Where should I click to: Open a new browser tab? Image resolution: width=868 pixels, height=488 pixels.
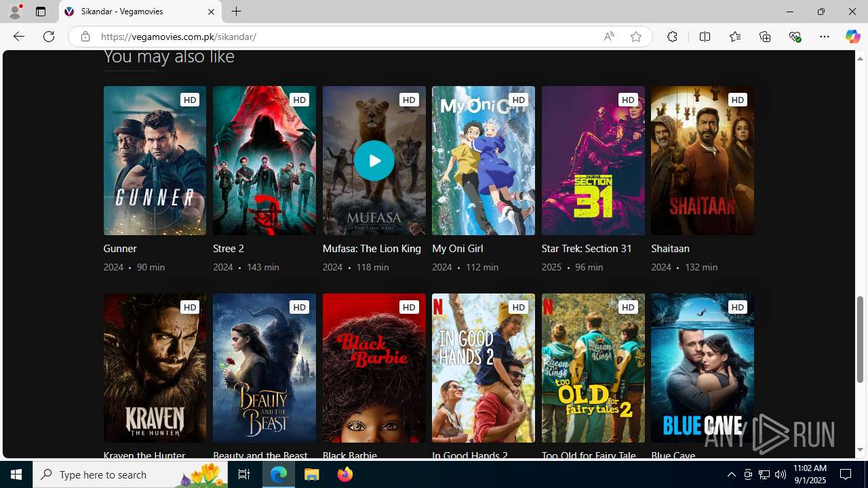[236, 12]
